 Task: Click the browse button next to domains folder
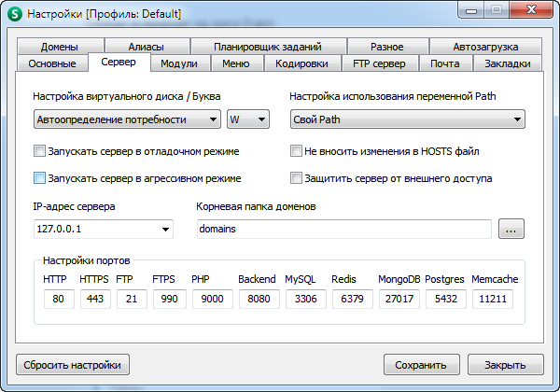pyautogui.click(x=511, y=229)
